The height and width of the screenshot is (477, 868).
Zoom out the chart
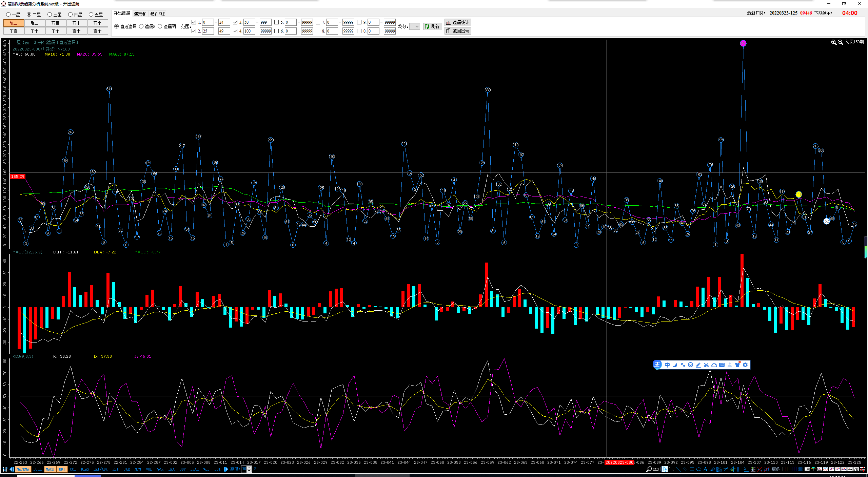click(x=840, y=42)
